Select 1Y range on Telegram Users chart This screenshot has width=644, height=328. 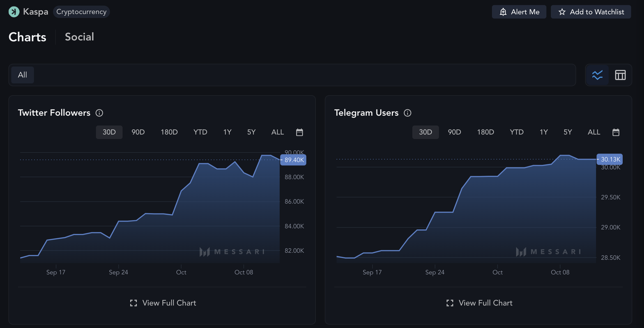coord(544,132)
